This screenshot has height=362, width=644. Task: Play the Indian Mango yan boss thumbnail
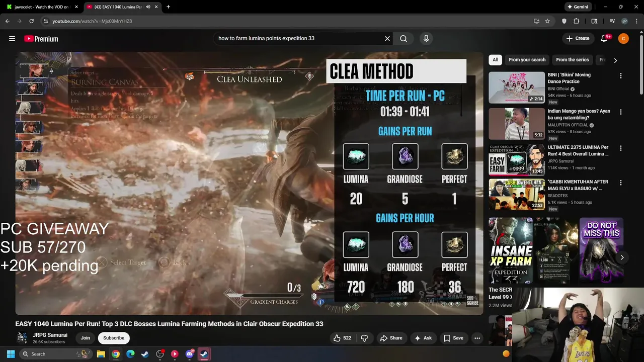[517, 124]
